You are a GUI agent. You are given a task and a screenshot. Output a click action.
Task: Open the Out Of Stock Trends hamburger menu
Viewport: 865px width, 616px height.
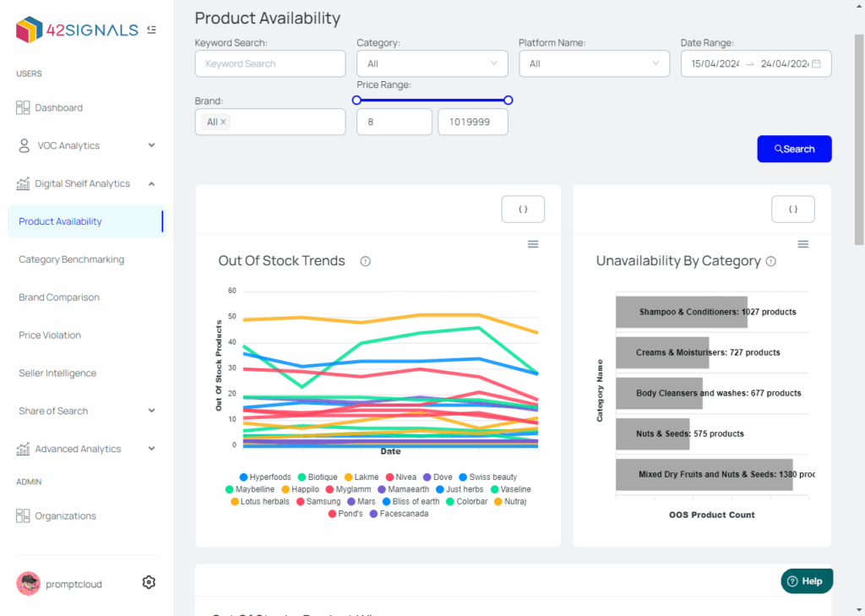pos(533,243)
